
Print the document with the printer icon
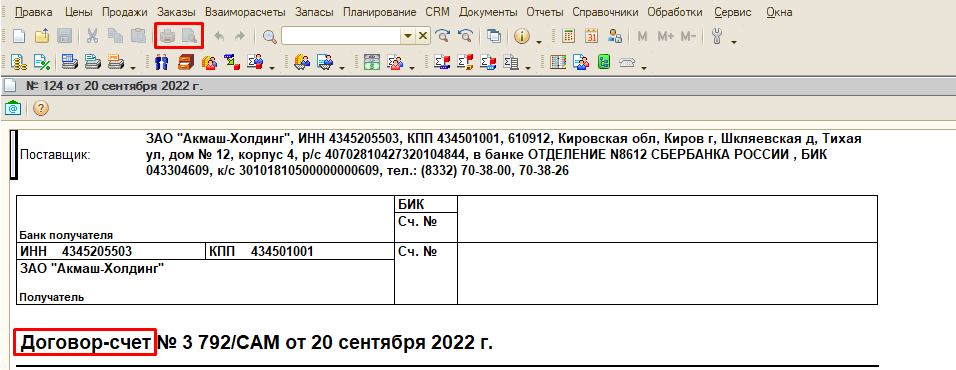tap(167, 37)
